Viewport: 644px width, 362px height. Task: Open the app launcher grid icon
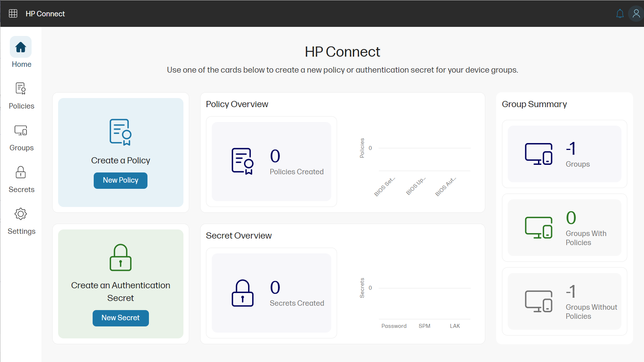[x=13, y=13]
